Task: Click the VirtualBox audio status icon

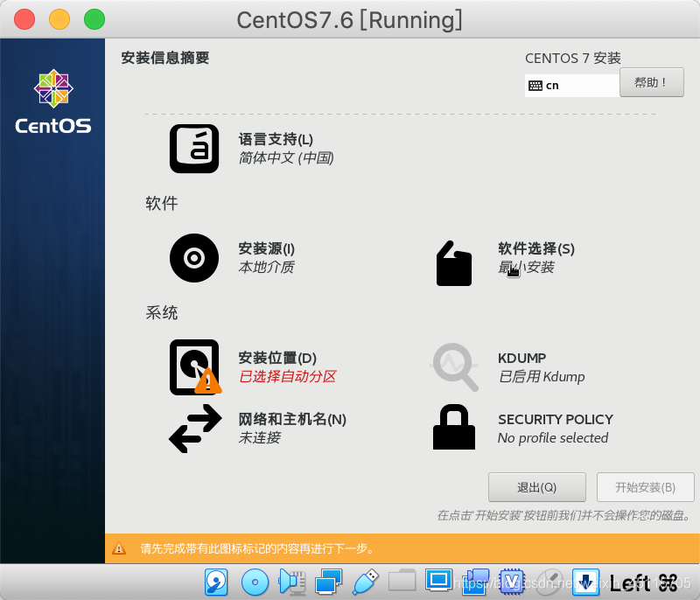Action: tap(292, 583)
